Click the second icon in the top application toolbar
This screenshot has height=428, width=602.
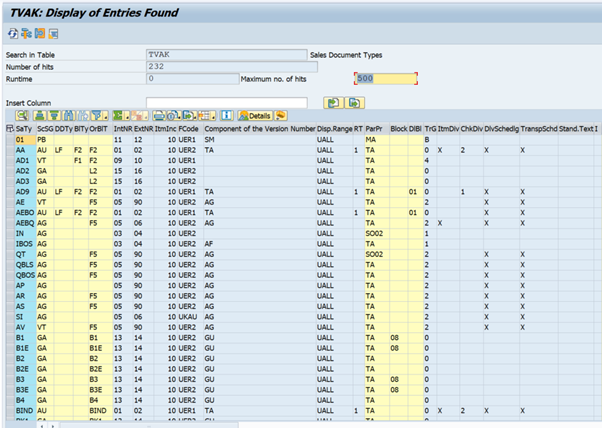click(x=26, y=33)
